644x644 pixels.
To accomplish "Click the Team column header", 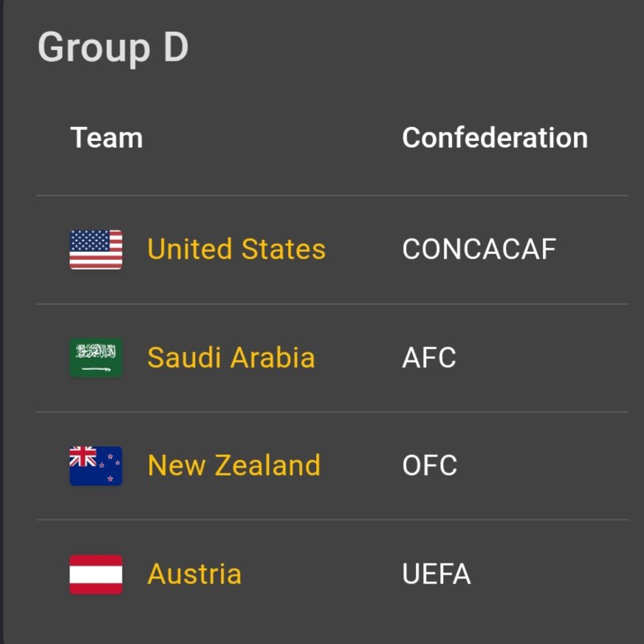I will [106, 138].
